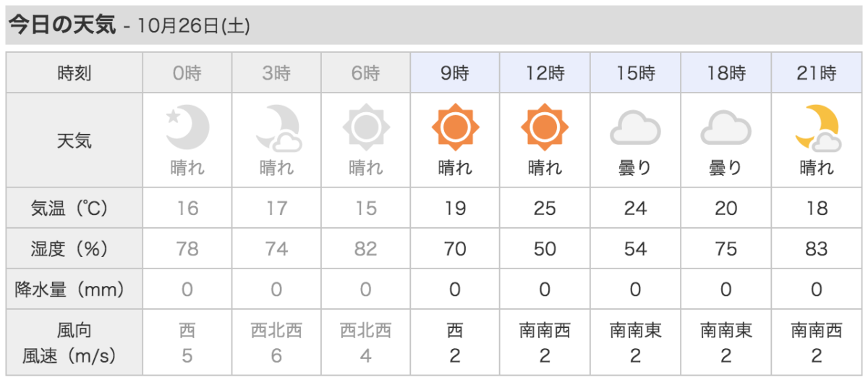Select the 15時 column header
The image size is (868, 380).
(635, 73)
